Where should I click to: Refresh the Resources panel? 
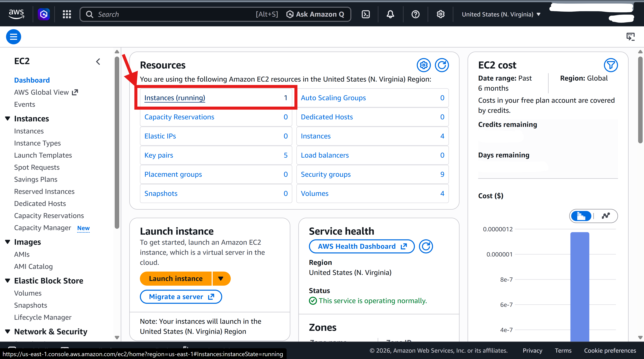[442, 65]
